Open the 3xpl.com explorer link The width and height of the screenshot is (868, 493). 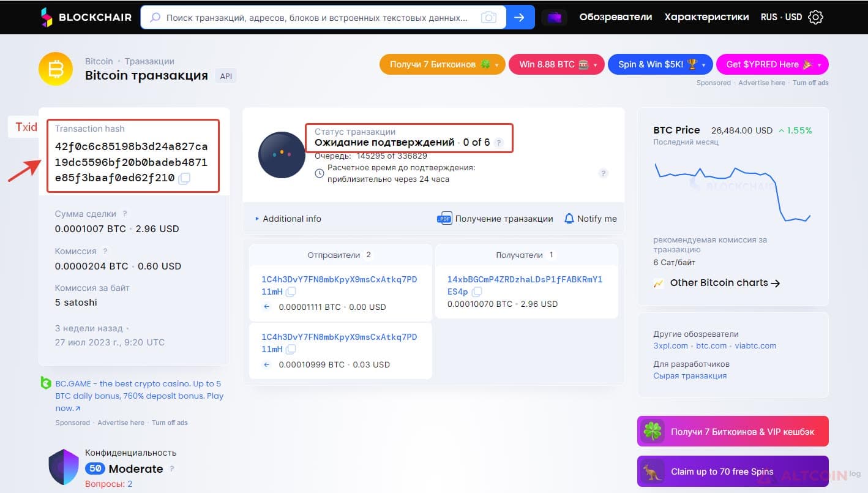(671, 345)
